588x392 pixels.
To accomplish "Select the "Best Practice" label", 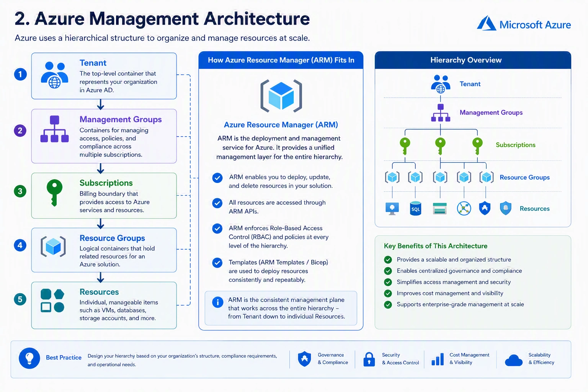I will point(64,358).
